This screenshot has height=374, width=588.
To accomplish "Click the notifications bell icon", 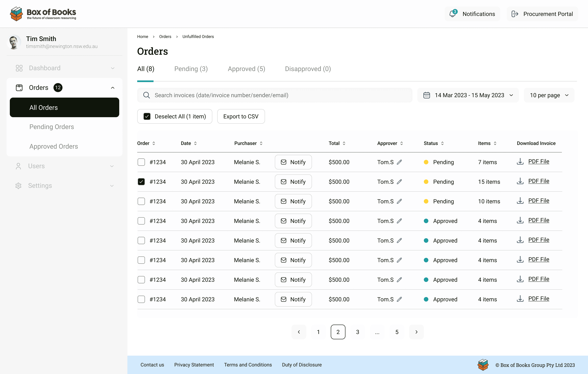I will (452, 14).
